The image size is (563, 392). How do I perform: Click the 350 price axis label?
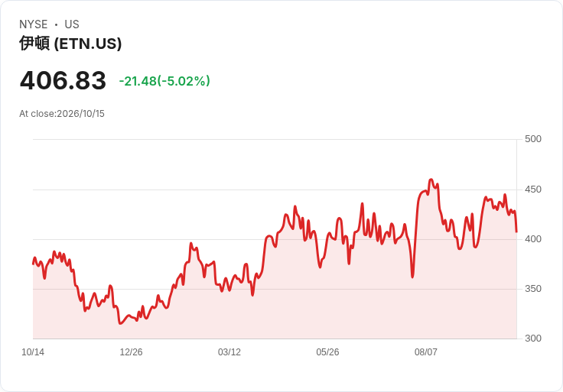533,289
